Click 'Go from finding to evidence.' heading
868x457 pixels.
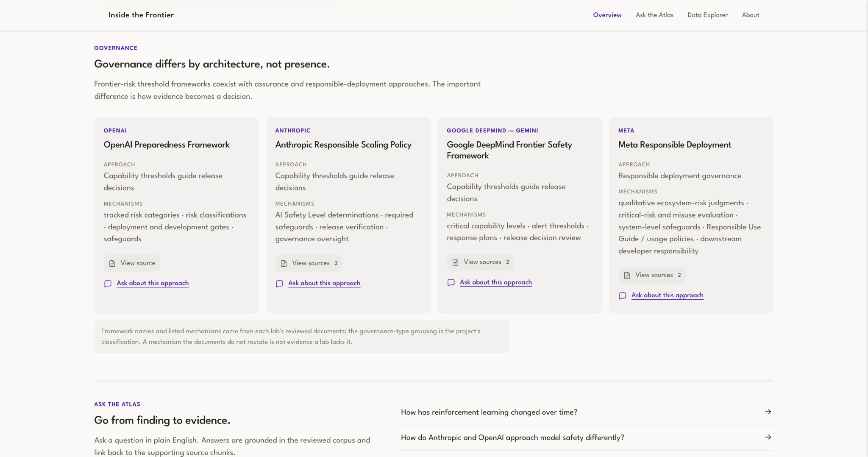pyautogui.click(x=162, y=420)
